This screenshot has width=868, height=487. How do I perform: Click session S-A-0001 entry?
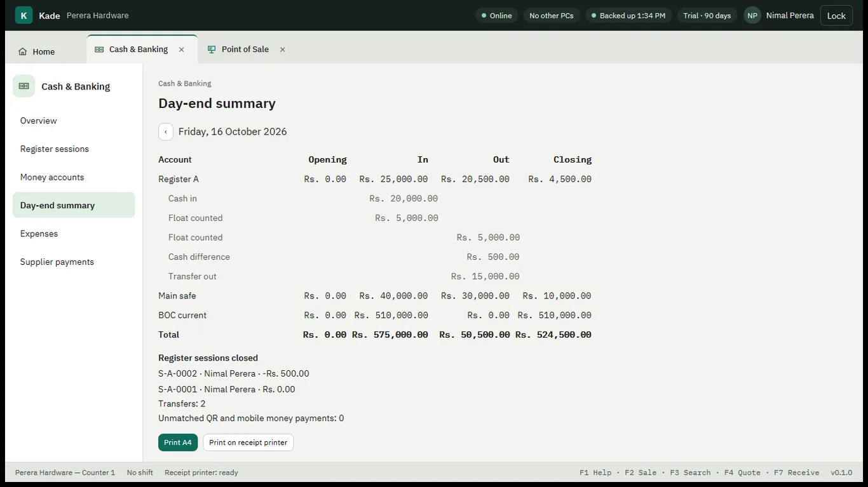[x=227, y=389]
